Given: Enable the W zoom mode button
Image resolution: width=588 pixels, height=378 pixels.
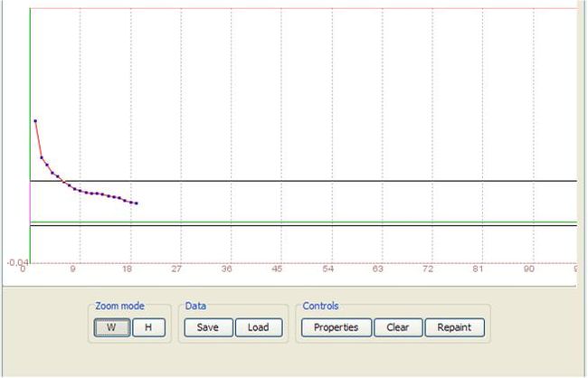Looking at the screenshot, I should [x=112, y=327].
